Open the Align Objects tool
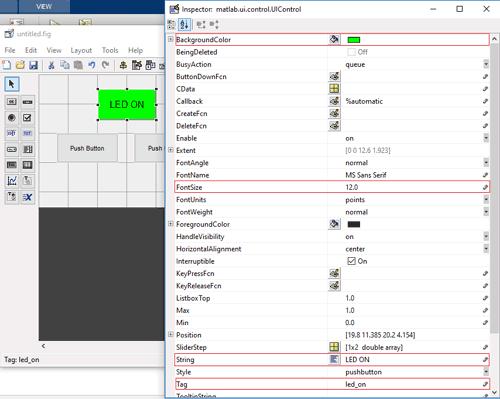The height and width of the screenshot is (399, 500). [x=123, y=65]
